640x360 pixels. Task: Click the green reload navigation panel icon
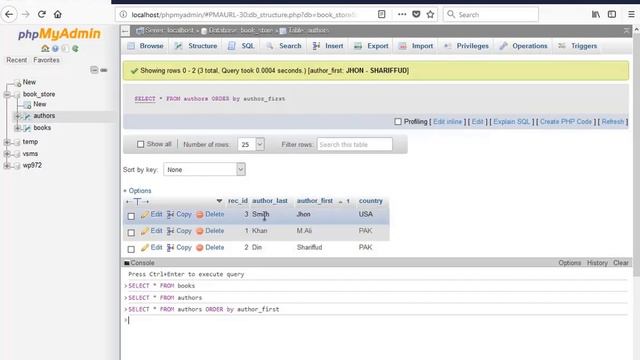point(75,49)
